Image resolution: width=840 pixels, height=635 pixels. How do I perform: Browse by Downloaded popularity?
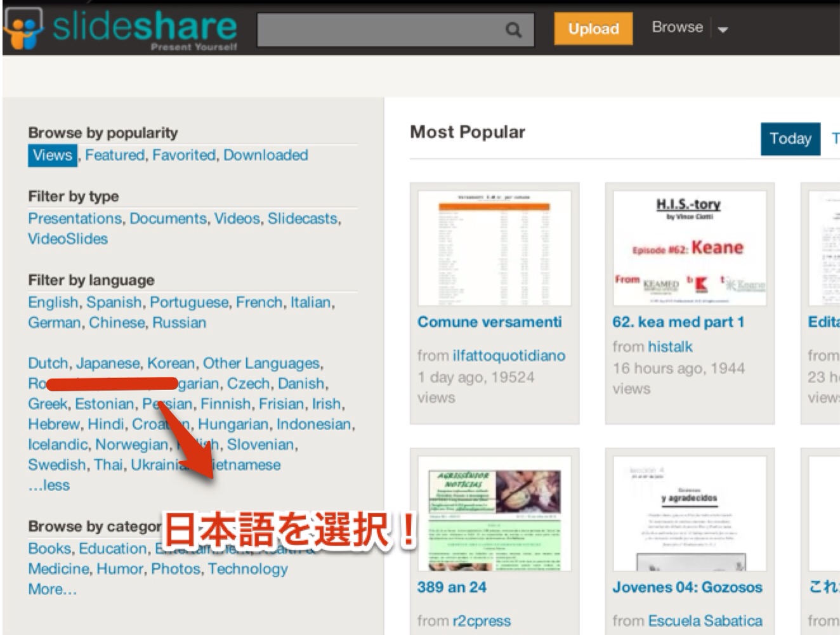pyautogui.click(x=266, y=155)
